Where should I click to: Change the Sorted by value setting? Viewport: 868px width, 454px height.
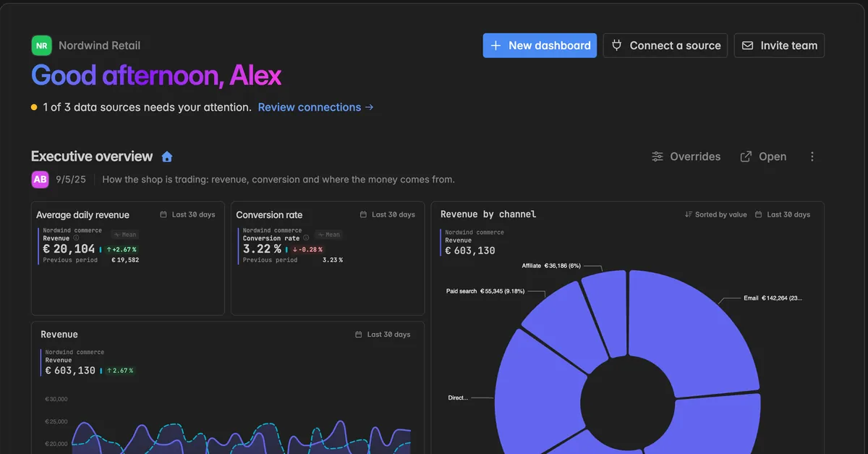click(x=715, y=214)
